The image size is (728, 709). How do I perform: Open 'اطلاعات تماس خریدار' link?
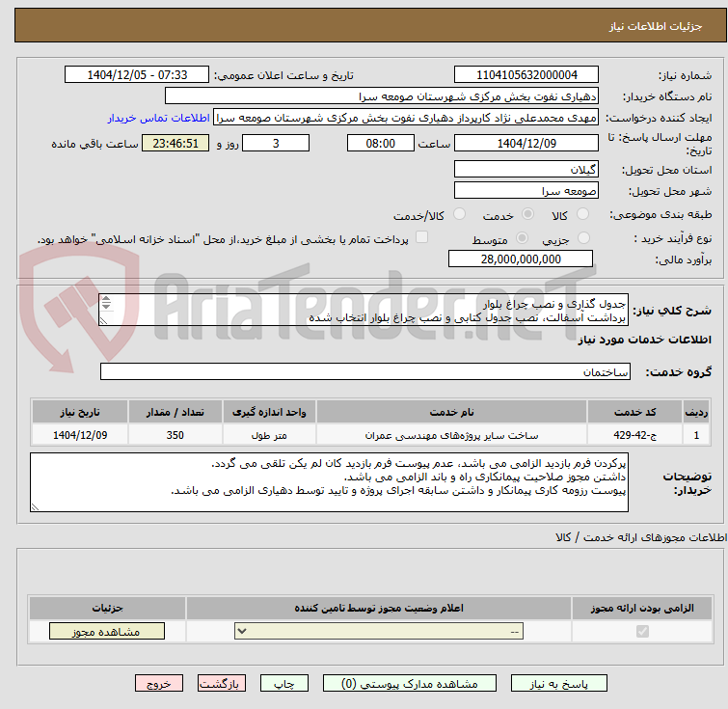(159, 118)
